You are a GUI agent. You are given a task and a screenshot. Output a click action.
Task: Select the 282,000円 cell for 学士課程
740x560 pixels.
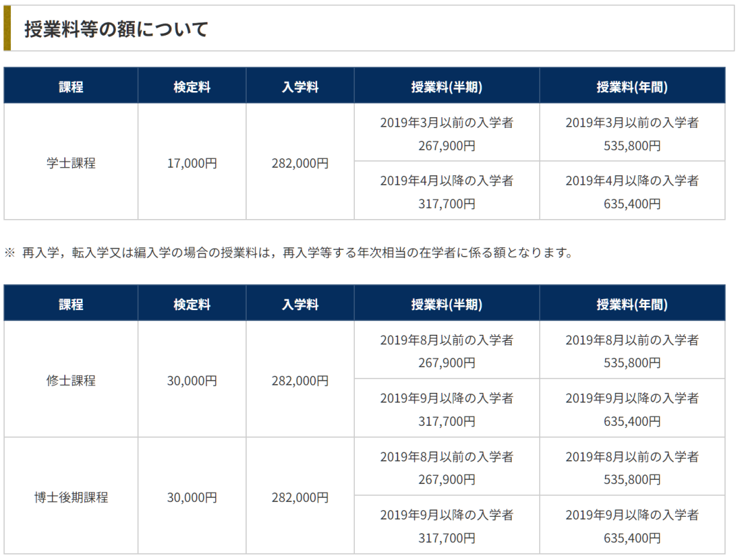coord(299,163)
